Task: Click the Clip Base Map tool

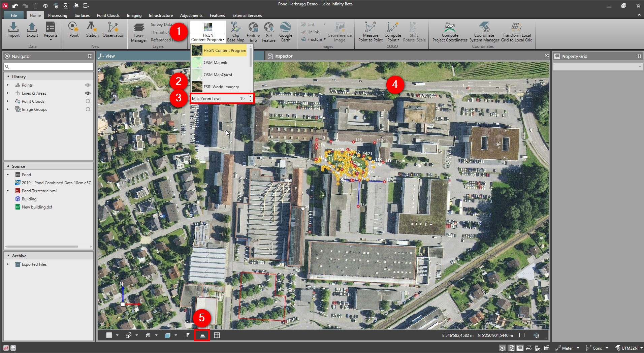Action: 236,32
